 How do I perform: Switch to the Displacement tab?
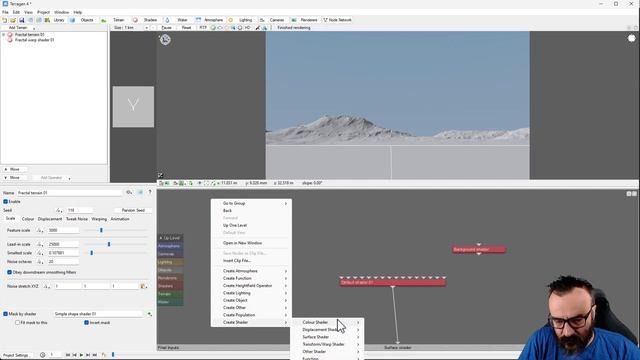pos(50,219)
